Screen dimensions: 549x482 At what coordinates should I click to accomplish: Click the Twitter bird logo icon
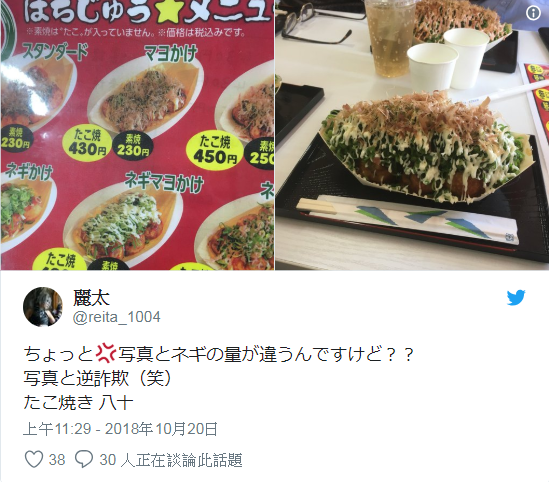516,298
